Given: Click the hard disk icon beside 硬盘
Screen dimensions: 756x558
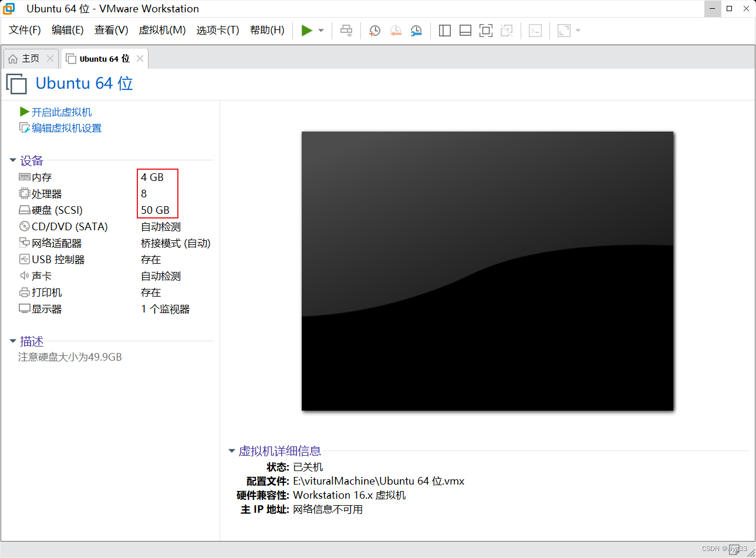Looking at the screenshot, I should click(x=25, y=210).
